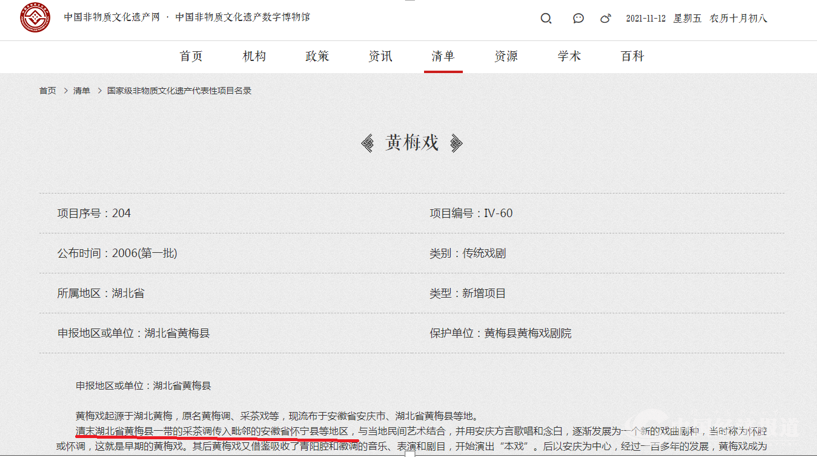Open the 首页 navigation tab
Screen dimensions: 817x457
pyautogui.click(x=191, y=56)
